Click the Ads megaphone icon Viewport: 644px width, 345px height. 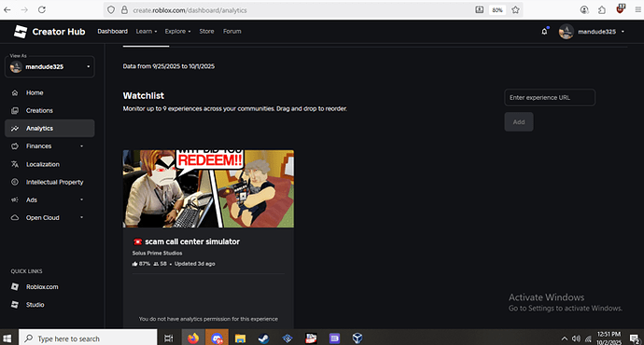[x=15, y=200]
